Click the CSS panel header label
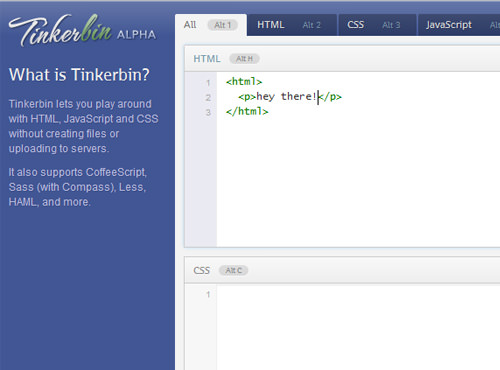 point(201,270)
